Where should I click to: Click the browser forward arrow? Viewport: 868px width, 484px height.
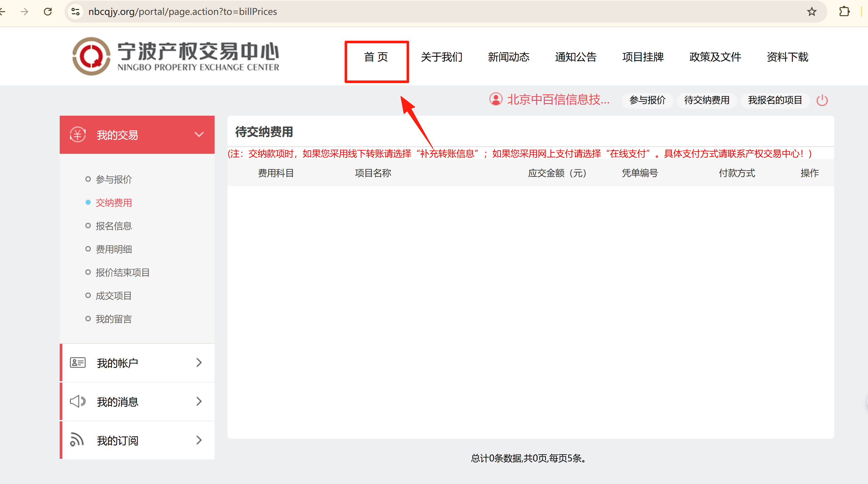coord(24,12)
